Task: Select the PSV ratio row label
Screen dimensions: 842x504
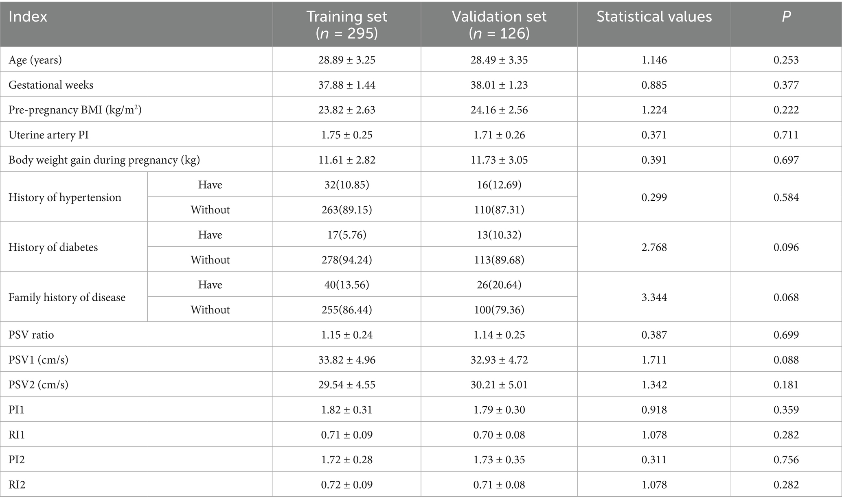Action: tap(31, 335)
